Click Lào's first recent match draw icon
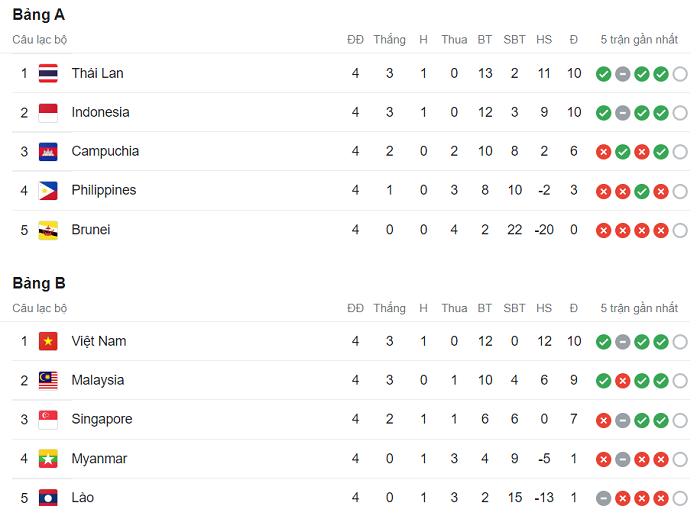The height and width of the screenshot is (506, 700). tap(603, 498)
